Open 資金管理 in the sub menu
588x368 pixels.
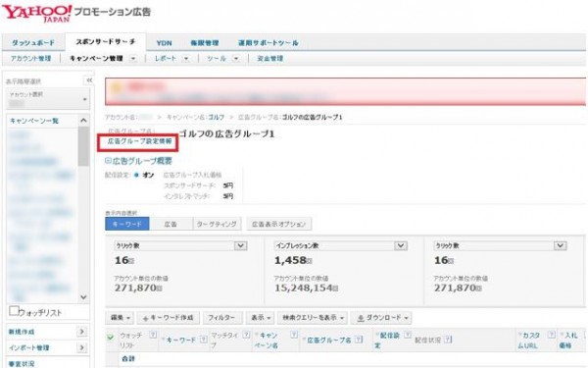click(x=270, y=59)
